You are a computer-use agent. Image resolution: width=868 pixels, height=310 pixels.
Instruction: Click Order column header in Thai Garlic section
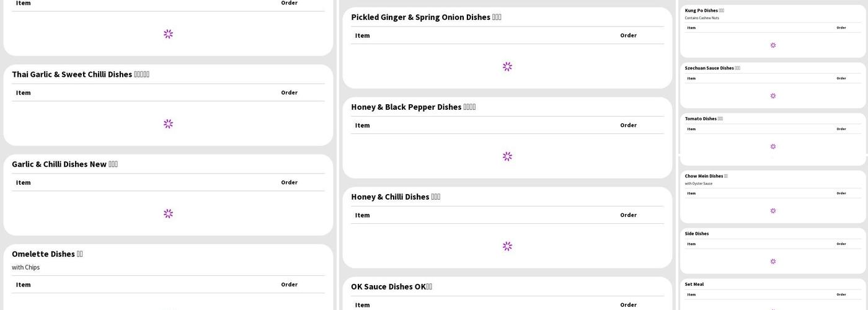click(x=289, y=93)
